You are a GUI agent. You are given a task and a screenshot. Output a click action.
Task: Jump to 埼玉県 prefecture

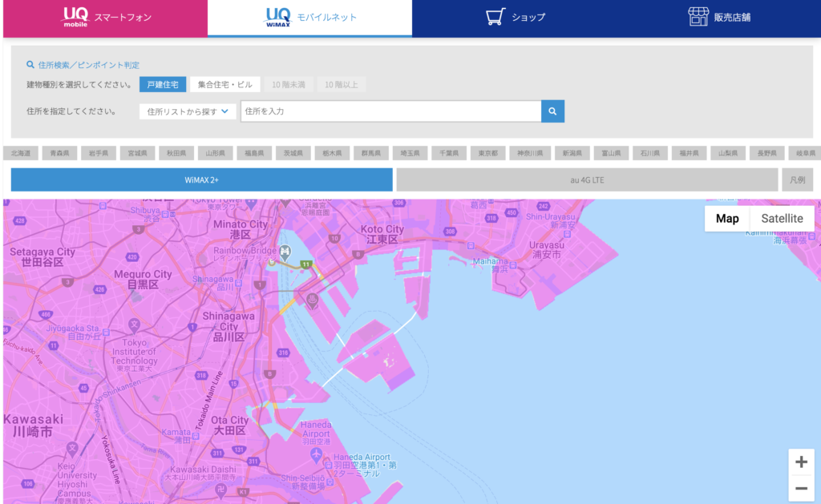coord(410,153)
